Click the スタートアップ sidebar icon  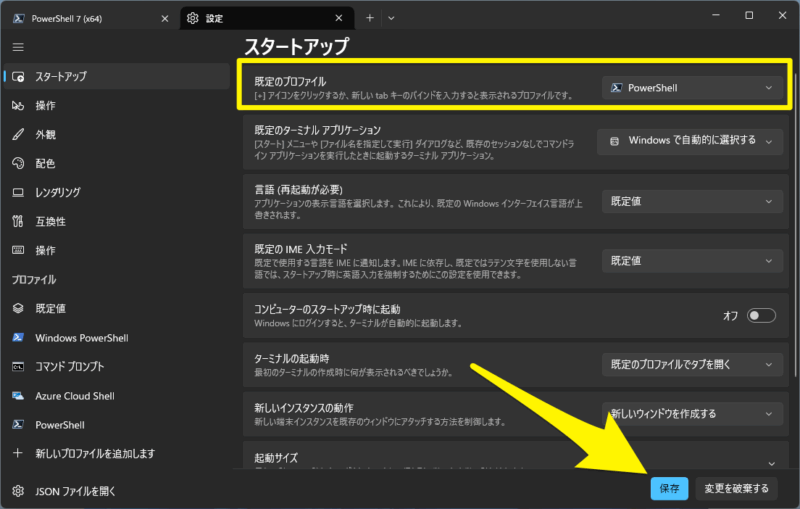pos(18,77)
